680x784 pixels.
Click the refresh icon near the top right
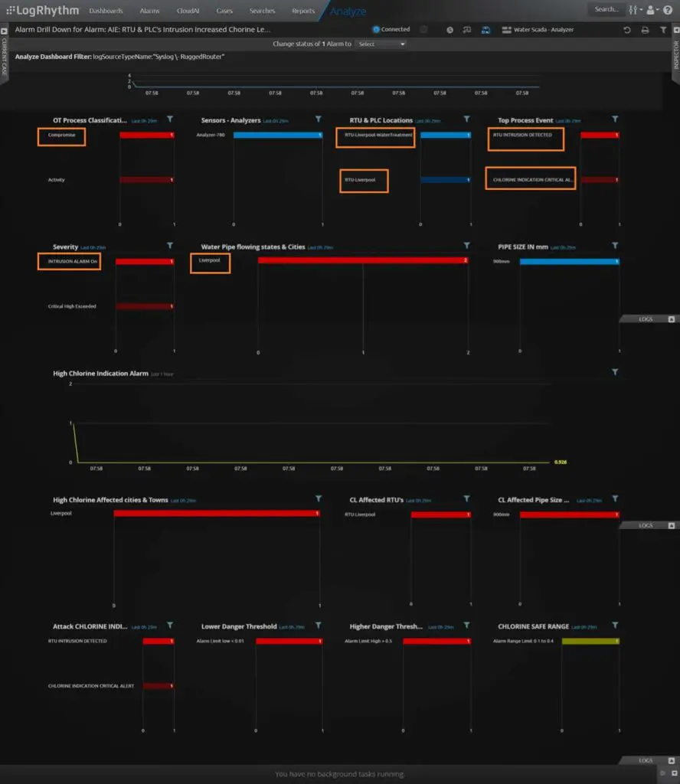pos(628,29)
